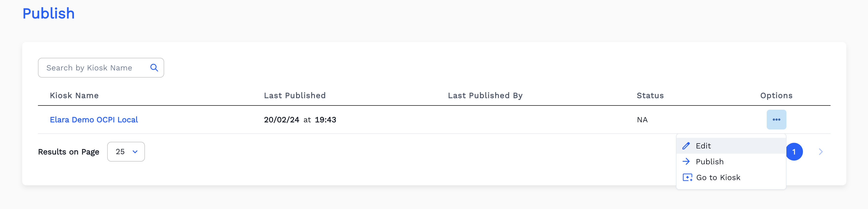The width and height of the screenshot is (868, 209).
Task: Click the Status column header
Action: (650, 96)
